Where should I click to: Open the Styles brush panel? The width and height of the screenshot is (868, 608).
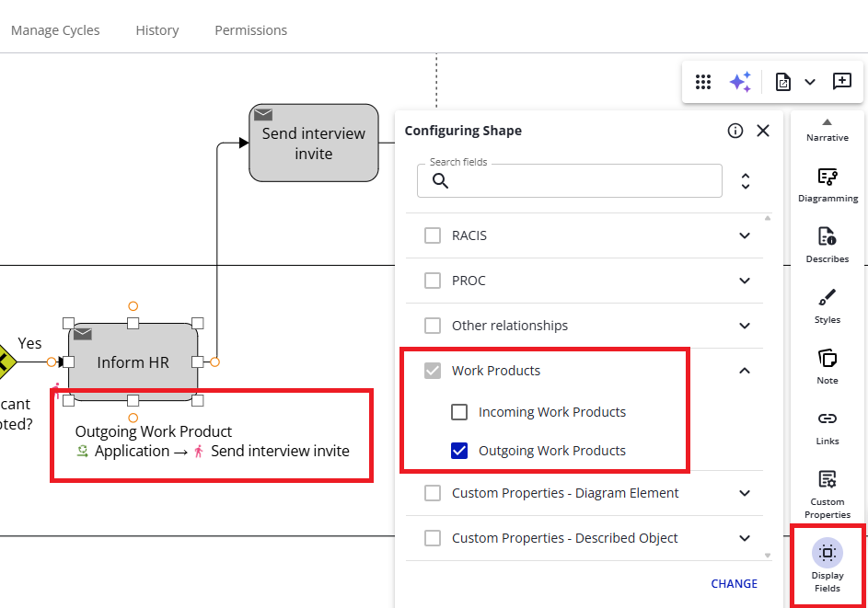(x=827, y=304)
